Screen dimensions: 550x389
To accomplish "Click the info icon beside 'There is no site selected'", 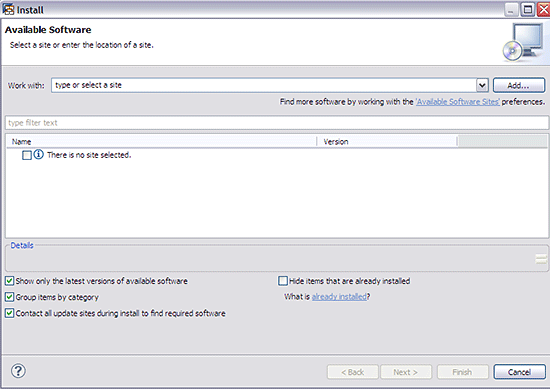I will click(x=39, y=154).
